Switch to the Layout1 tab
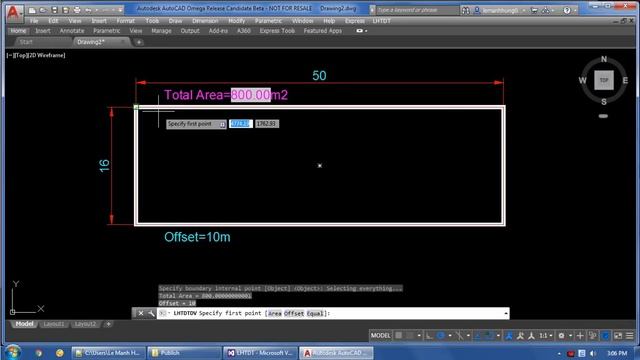This screenshot has height=360, width=640. pos(54,324)
